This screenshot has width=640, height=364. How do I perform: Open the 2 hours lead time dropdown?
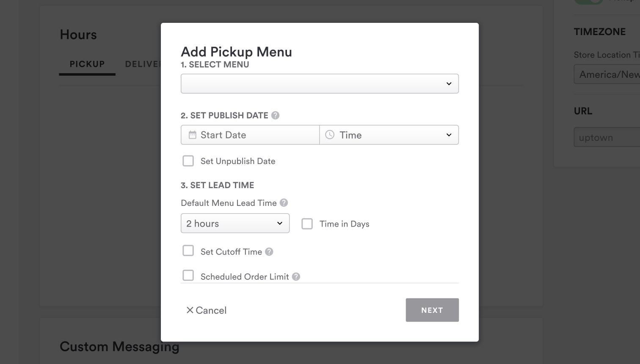(x=235, y=223)
